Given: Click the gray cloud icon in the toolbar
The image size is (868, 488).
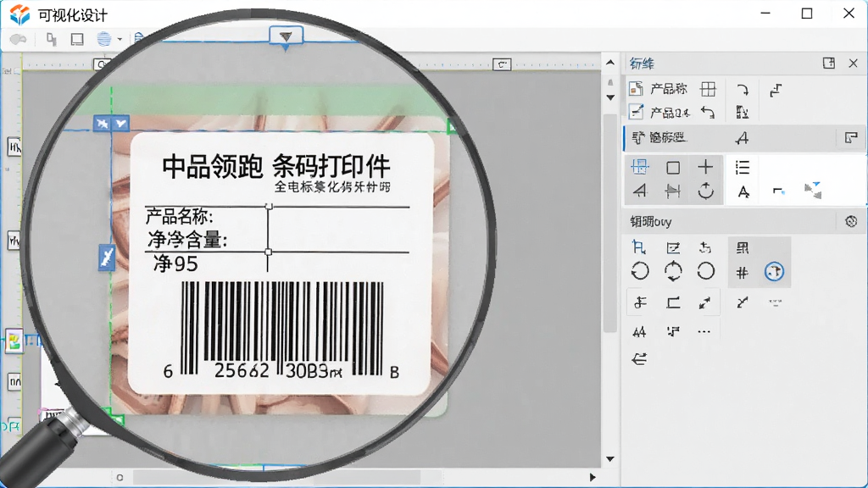Looking at the screenshot, I should (x=19, y=39).
